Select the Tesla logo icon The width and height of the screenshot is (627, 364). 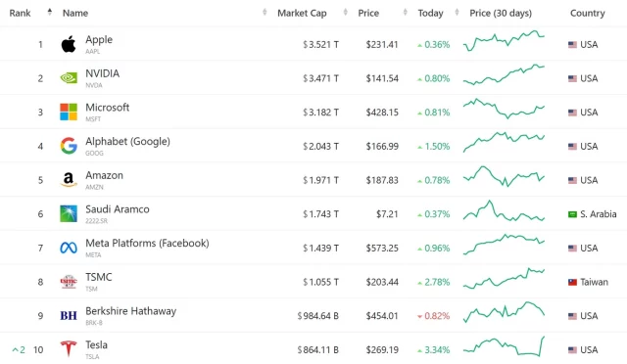tap(69, 348)
